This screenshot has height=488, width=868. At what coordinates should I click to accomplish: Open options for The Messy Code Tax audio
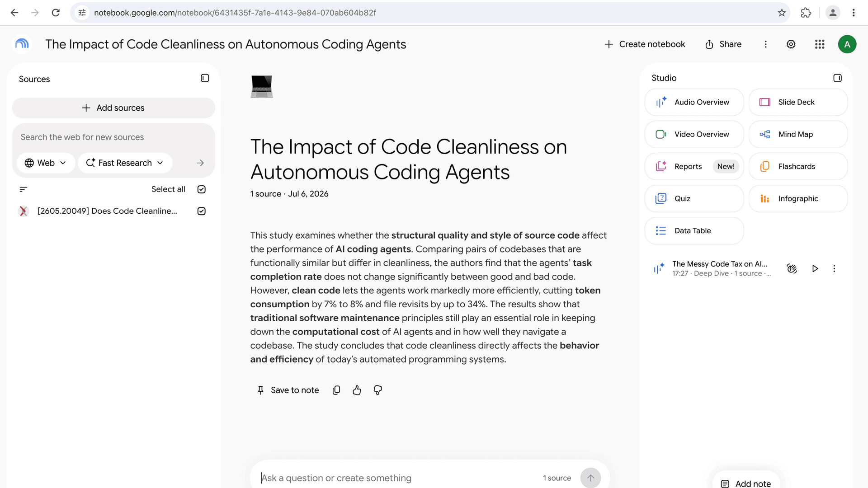tap(834, 269)
